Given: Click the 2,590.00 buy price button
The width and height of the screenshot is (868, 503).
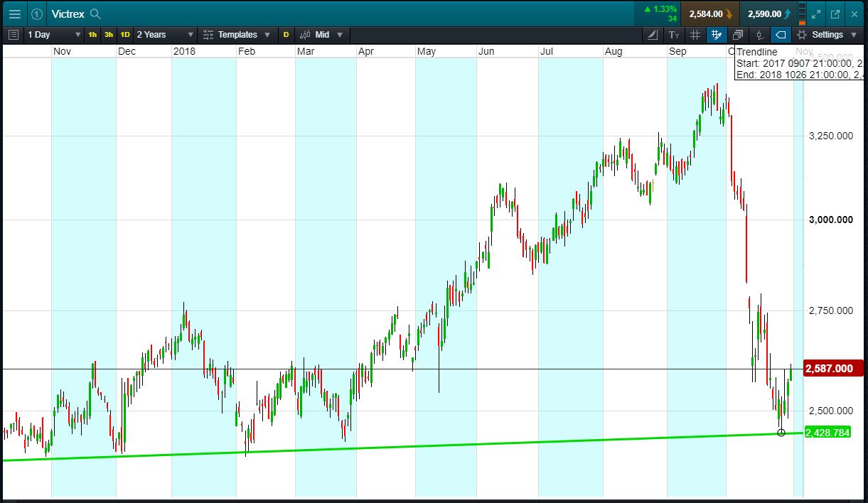Looking at the screenshot, I should [768, 13].
